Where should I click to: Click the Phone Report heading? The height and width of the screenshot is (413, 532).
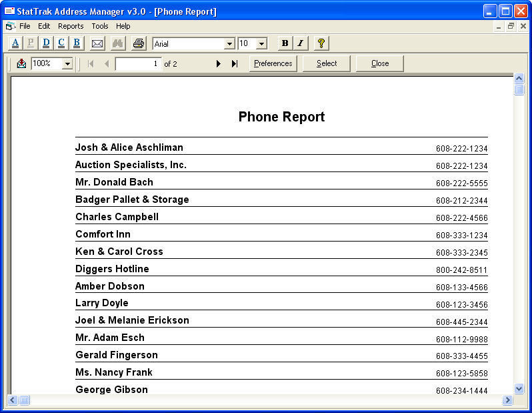pyautogui.click(x=281, y=117)
